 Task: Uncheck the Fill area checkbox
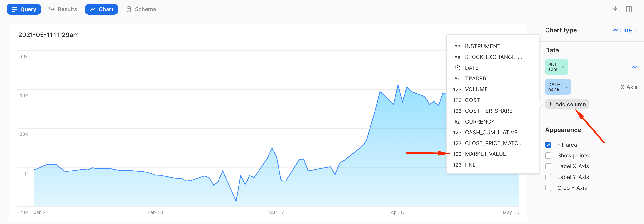click(548, 145)
